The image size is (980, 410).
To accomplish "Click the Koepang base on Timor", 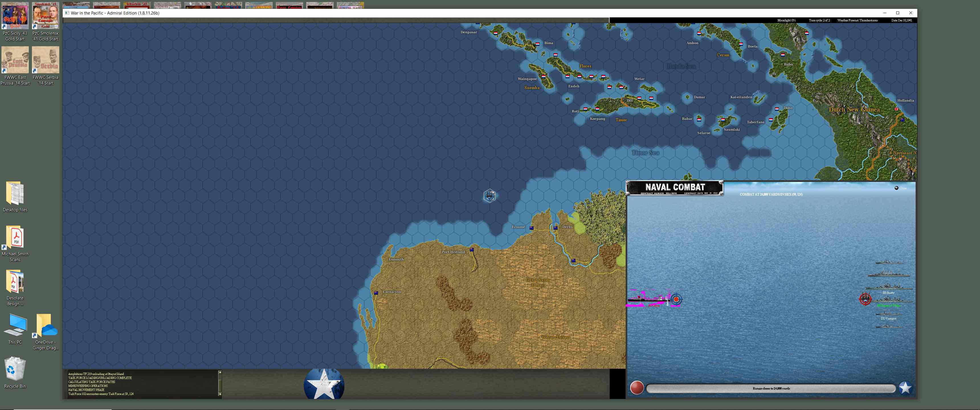I will pyautogui.click(x=597, y=109).
